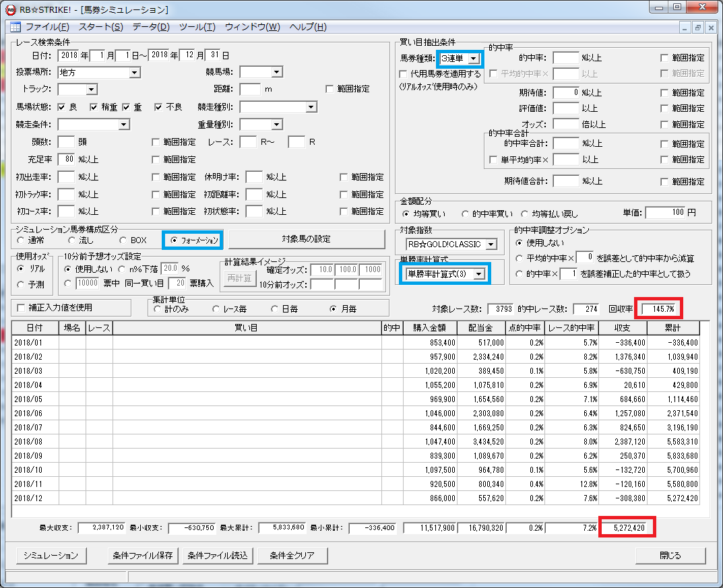Uncheck the 重 track condition checkbox
The height and width of the screenshot is (588, 723).
coord(127,107)
